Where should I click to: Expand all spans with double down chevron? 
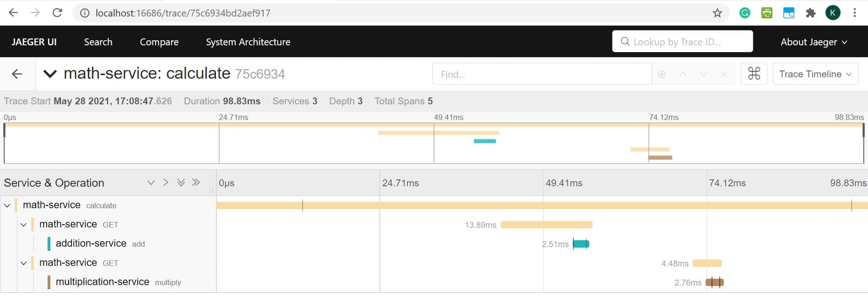(181, 183)
